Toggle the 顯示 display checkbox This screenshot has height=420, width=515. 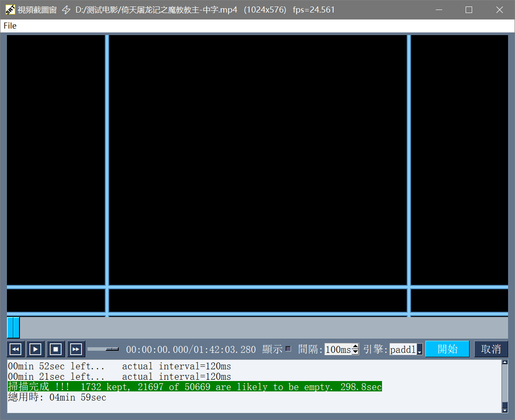(x=288, y=349)
